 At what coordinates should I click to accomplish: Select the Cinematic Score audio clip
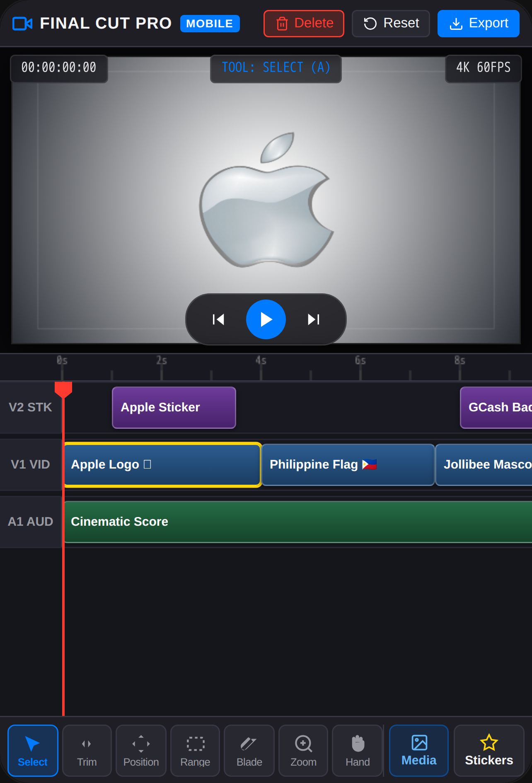click(298, 522)
